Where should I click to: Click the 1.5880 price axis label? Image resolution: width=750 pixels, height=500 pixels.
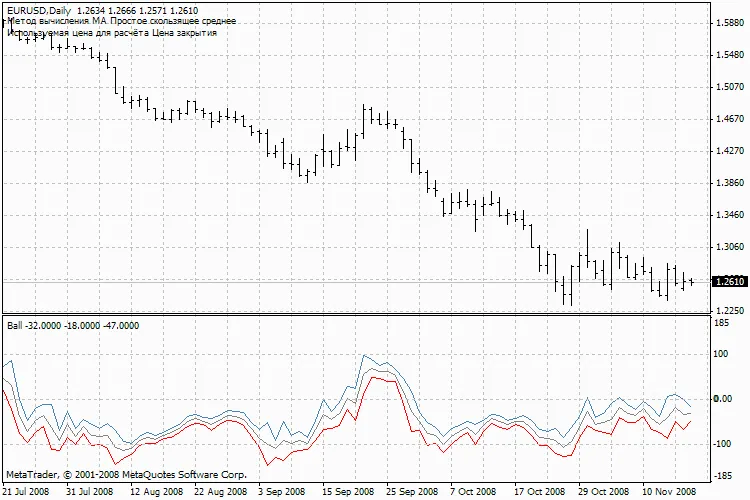point(729,23)
